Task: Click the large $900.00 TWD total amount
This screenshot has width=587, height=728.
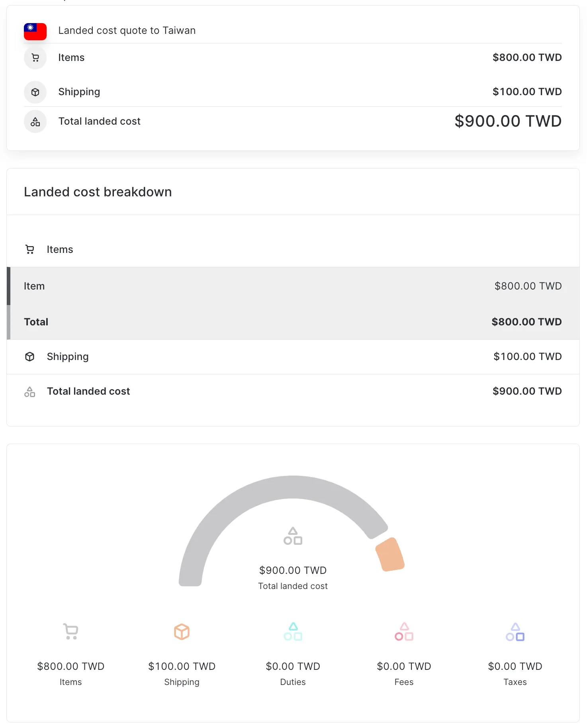Action: 508,121
